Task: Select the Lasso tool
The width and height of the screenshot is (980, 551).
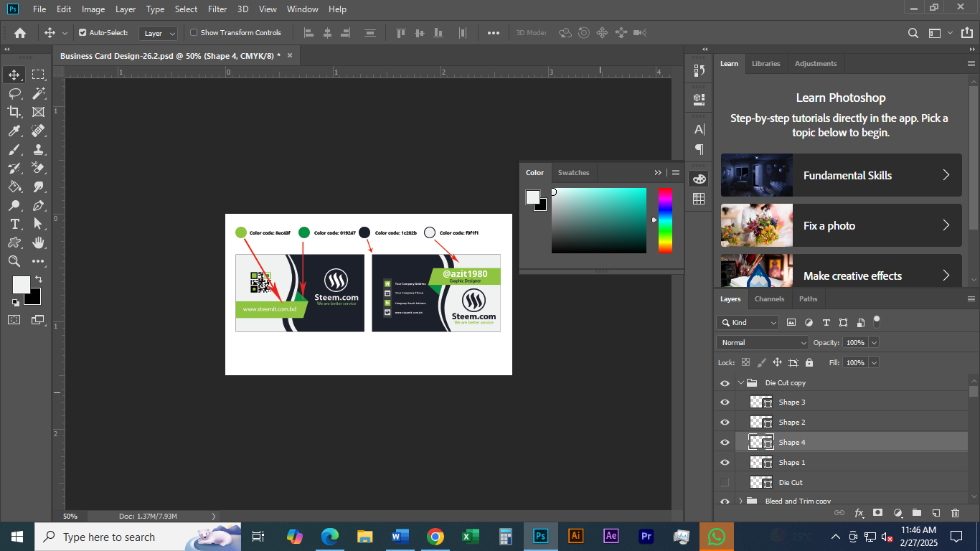Action: [x=14, y=93]
